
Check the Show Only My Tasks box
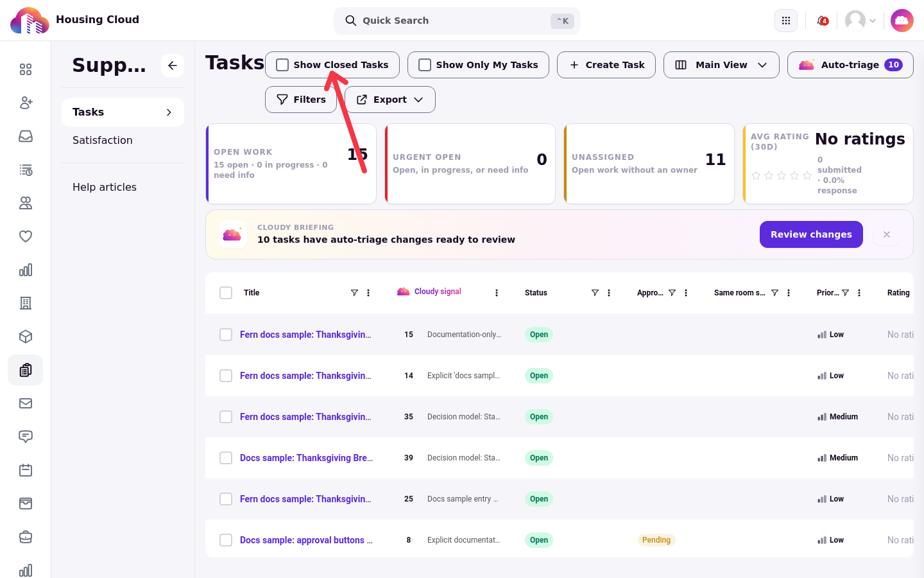pos(425,65)
